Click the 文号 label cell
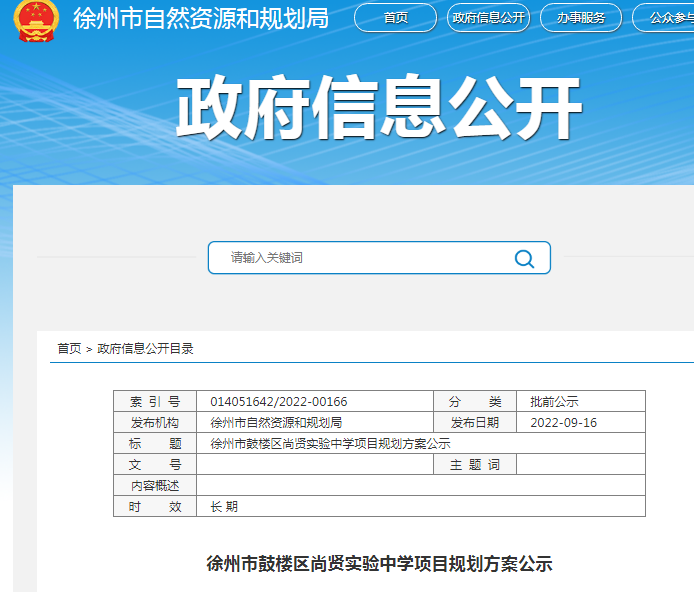Viewport: 694px width, 592px height. tap(155, 465)
